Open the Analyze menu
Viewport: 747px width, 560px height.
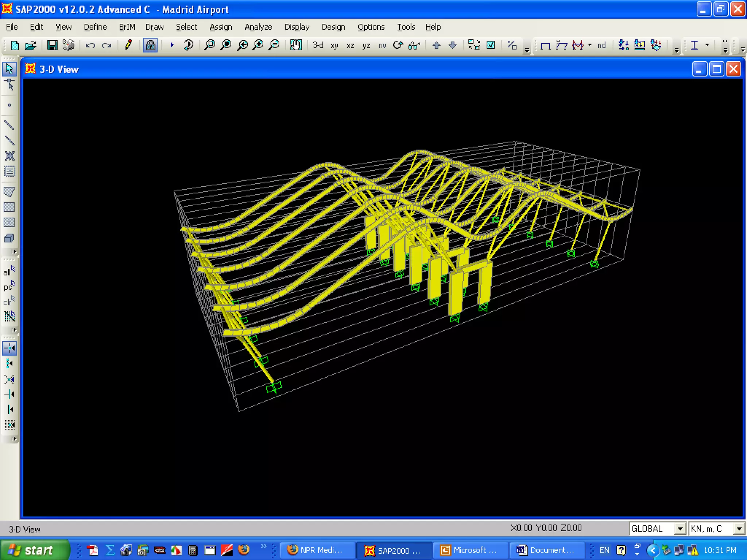pos(258,27)
